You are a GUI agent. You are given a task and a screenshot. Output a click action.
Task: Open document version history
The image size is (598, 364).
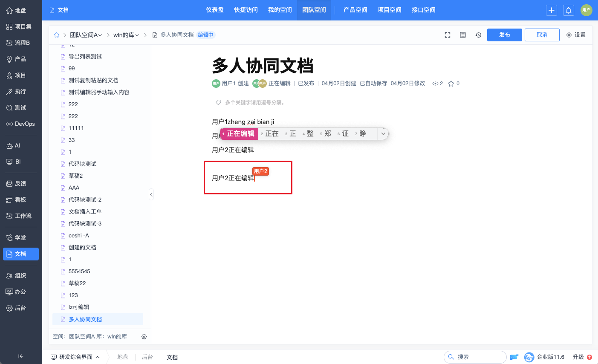(x=478, y=35)
